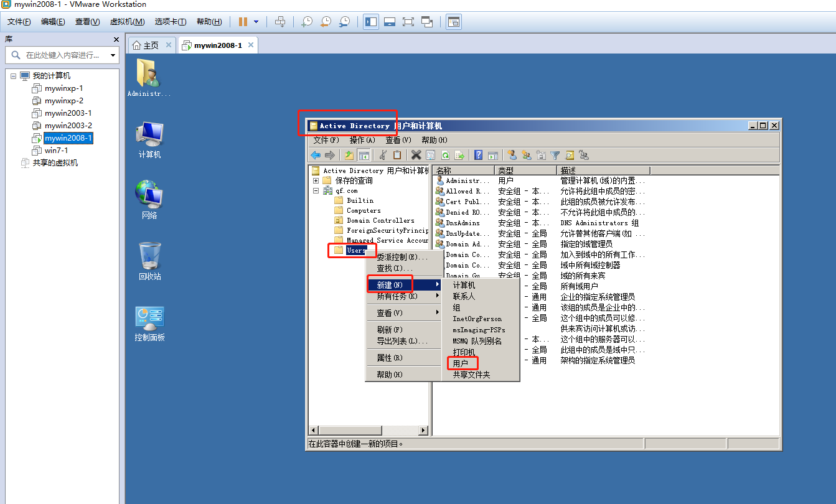Click the tree pane horizontal scrollbar right arrow
Image resolution: width=836 pixels, height=504 pixels.
click(424, 430)
